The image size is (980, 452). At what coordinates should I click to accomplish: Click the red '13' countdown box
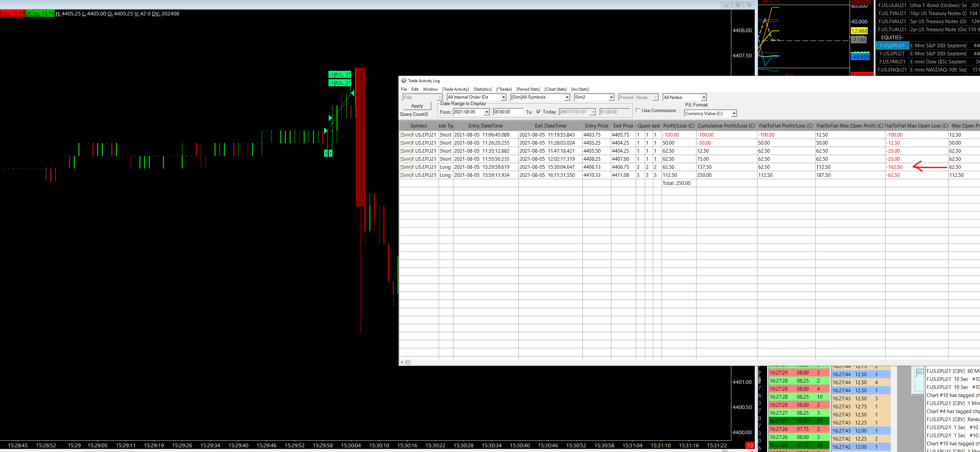(x=749, y=445)
